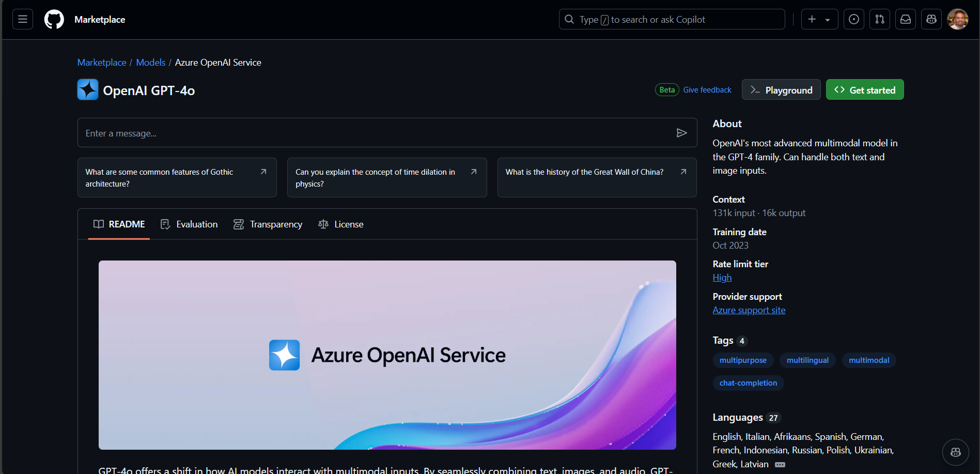Click the Give feedback link
Screen dimensions: 980x474
[x=707, y=90]
